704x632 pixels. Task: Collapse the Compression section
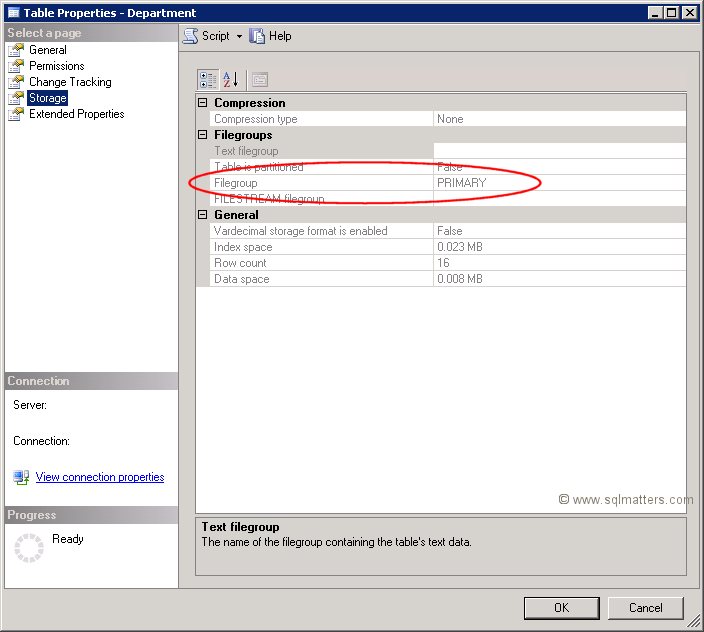pos(203,103)
